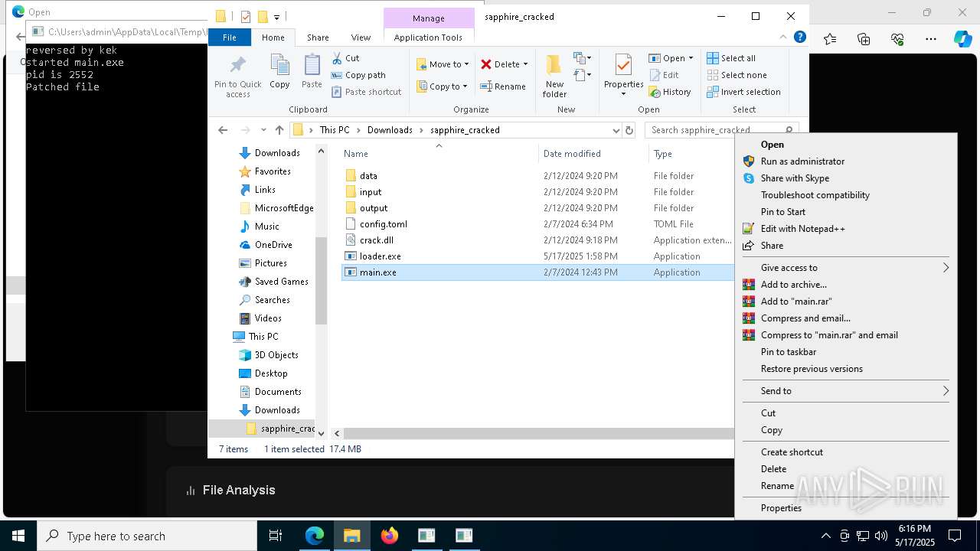Click Copy path in ribbon
Image resolution: width=980 pixels, height=551 pixels.
point(358,75)
